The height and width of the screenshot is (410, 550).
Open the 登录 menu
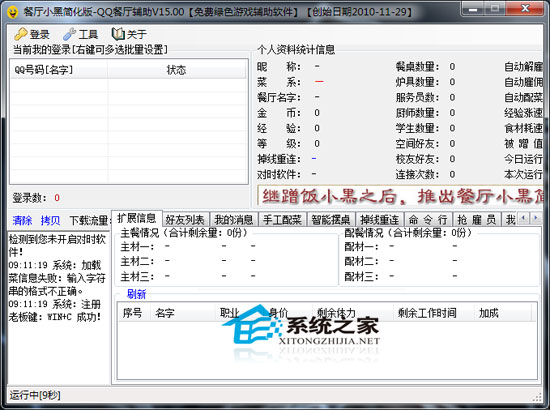[32, 34]
